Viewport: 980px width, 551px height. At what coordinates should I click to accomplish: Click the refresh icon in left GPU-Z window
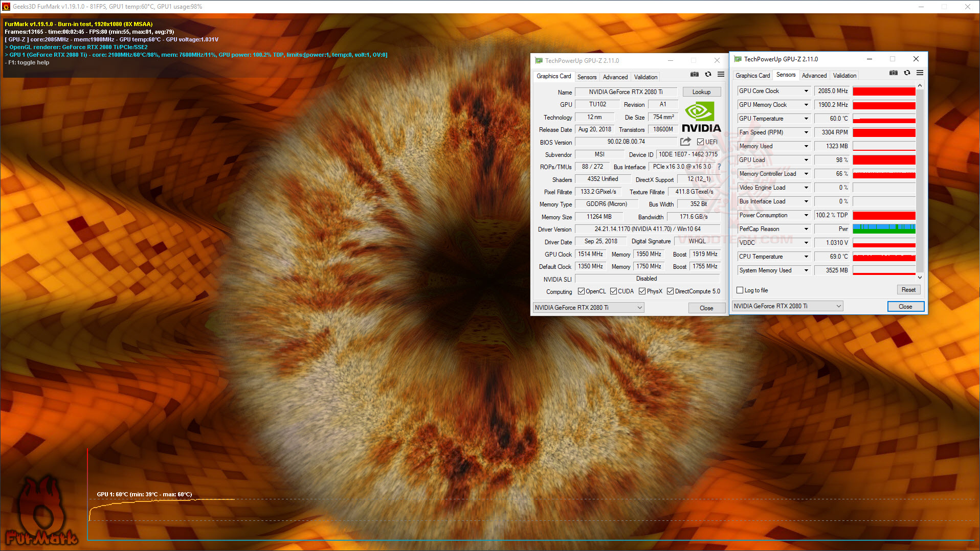708,74
